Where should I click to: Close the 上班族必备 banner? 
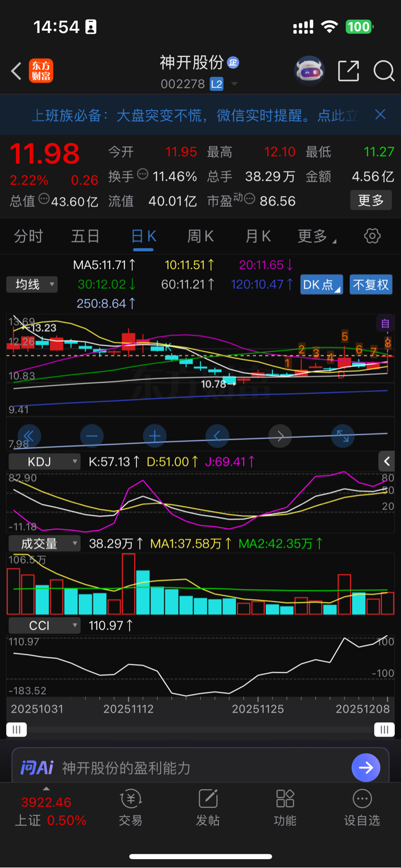tap(380, 114)
